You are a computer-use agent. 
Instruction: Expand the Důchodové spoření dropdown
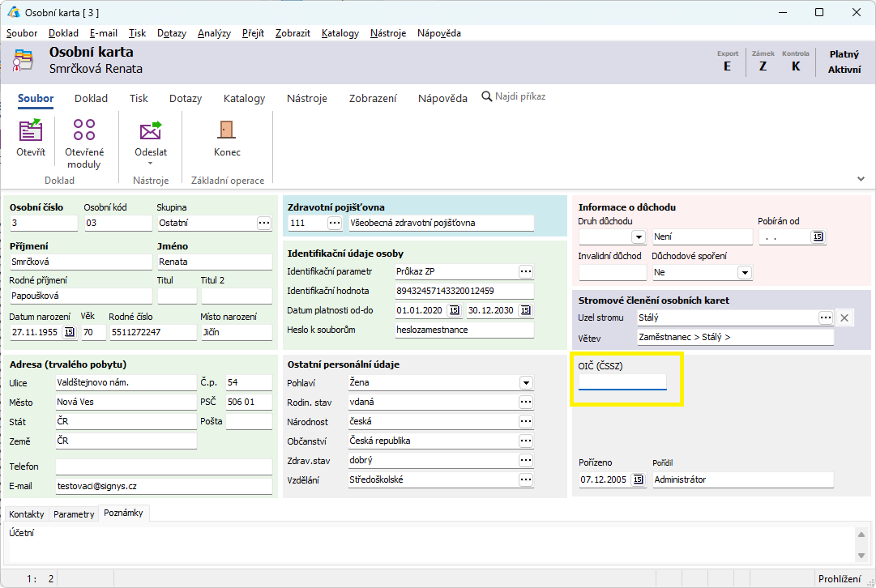pyautogui.click(x=745, y=273)
